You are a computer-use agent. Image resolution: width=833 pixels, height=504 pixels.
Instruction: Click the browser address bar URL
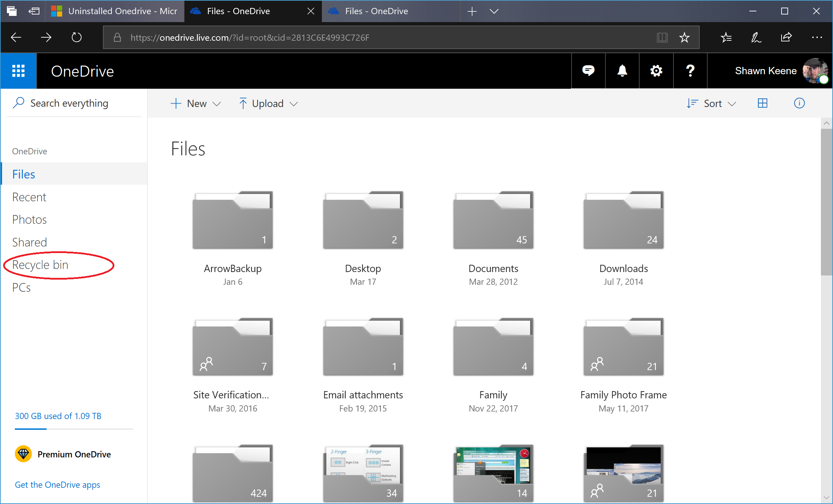[250, 37]
